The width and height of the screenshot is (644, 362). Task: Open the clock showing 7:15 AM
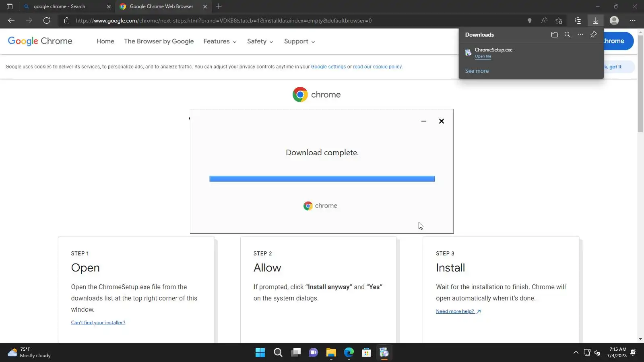(617, 352)
